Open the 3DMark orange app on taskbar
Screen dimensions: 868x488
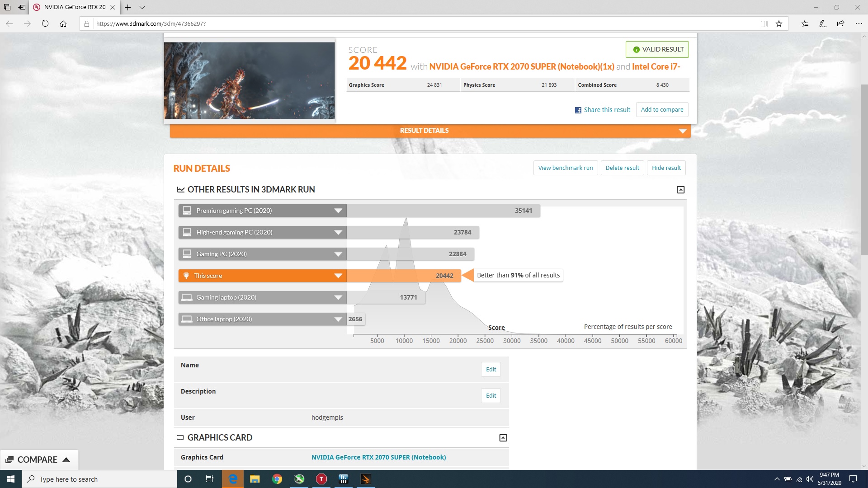[x=366, y=479]
